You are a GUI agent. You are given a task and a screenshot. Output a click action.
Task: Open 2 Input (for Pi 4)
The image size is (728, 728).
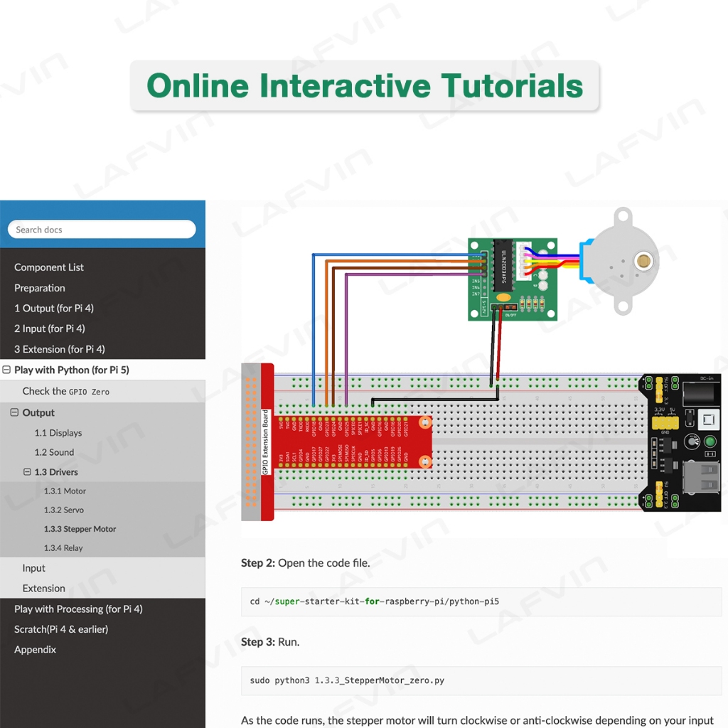50,328
